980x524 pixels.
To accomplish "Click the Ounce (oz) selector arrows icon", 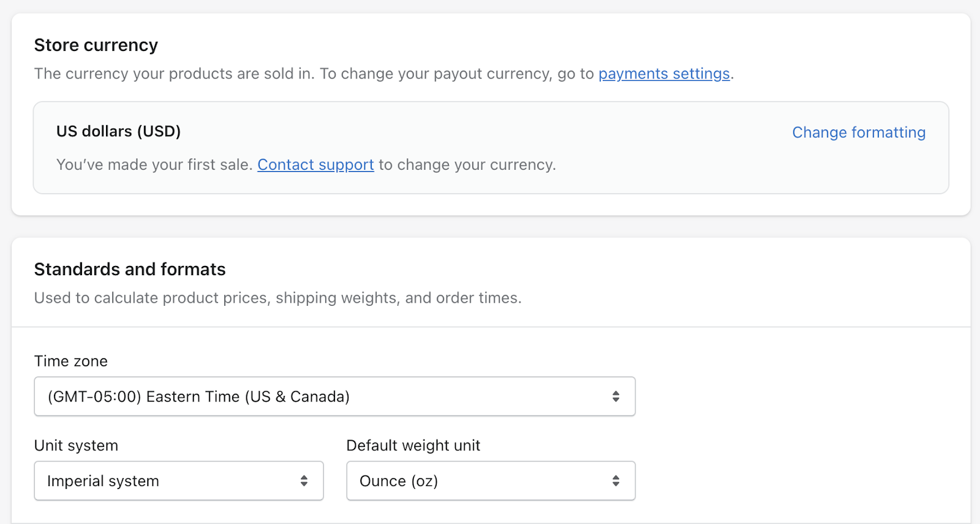I will pos(616,481).
